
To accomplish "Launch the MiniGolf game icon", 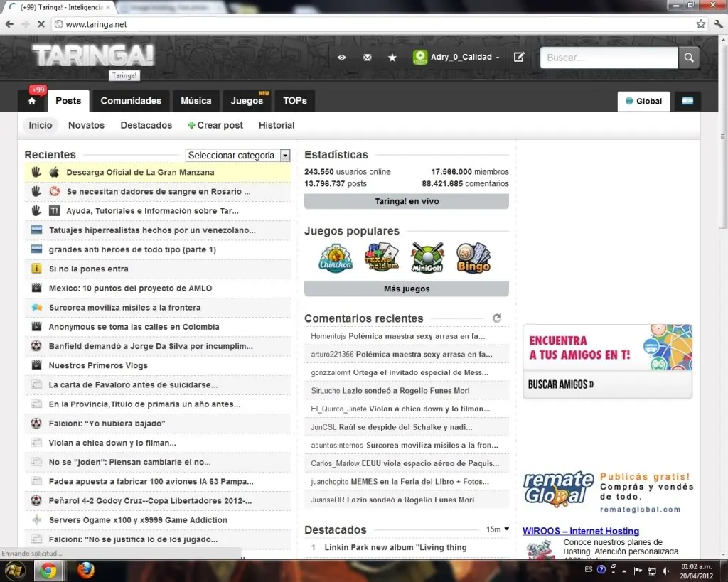I will (x=427, y=257).
